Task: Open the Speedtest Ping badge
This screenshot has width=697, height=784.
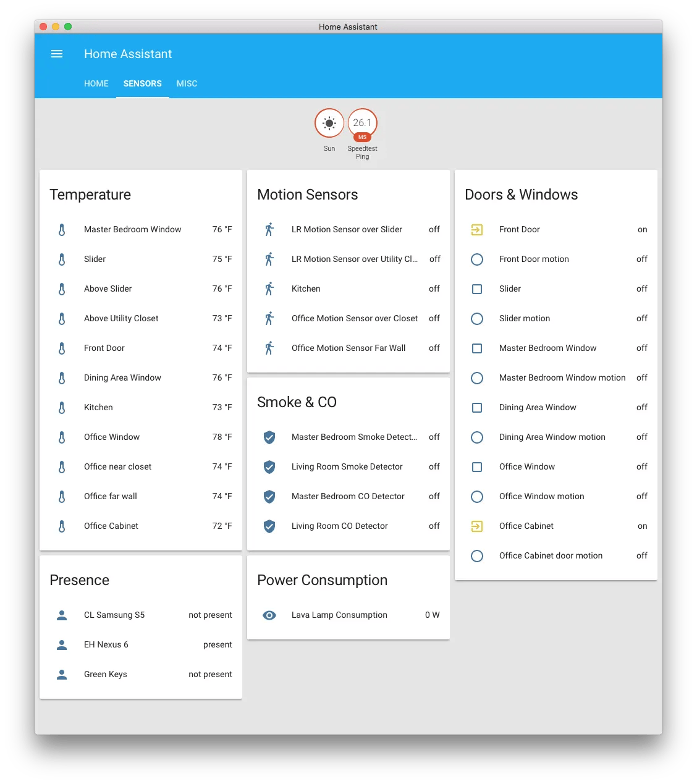Action: (362, 124)
